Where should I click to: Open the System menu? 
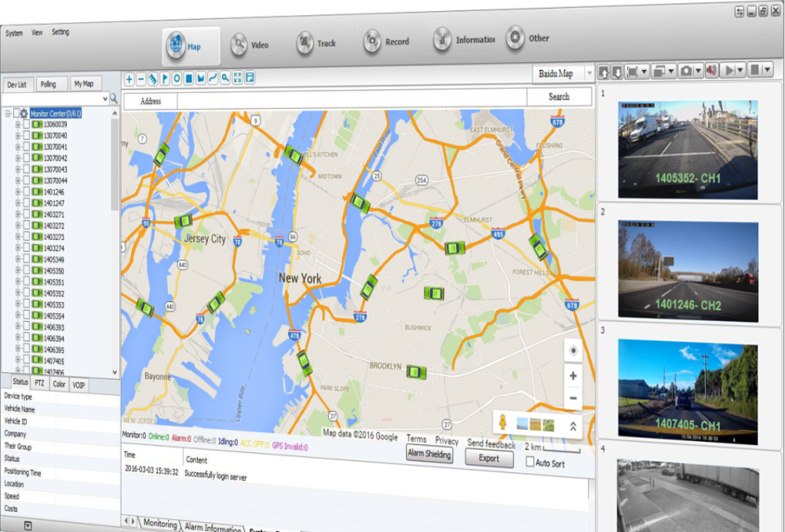tap(14, 33)
